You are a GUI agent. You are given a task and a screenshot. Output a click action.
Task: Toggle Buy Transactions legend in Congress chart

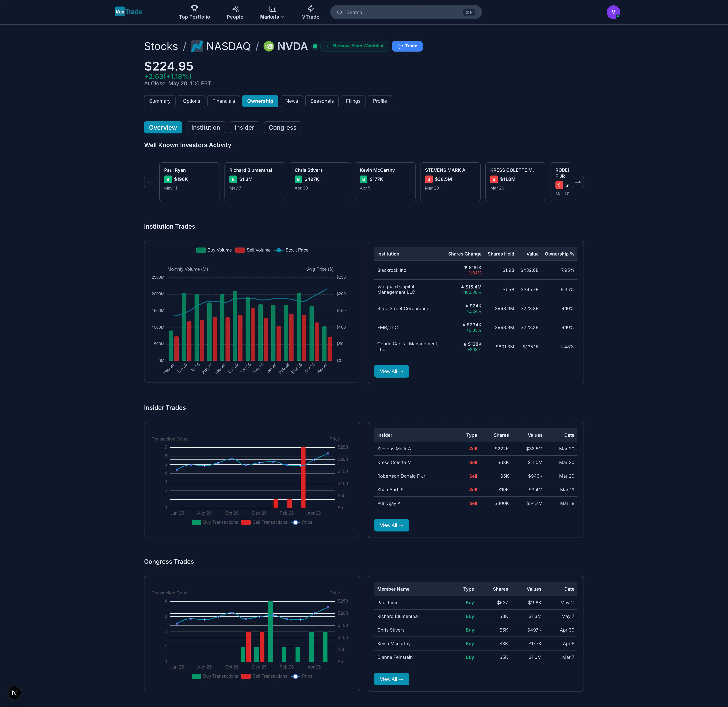[215, 676]
